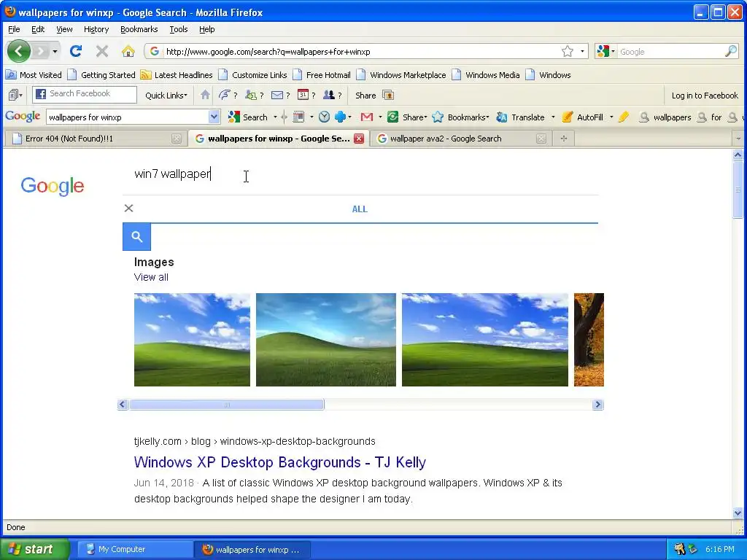Click the autumn tree wallpaper thumbnail
Screen dimensions: 747x560
[589, 340]
